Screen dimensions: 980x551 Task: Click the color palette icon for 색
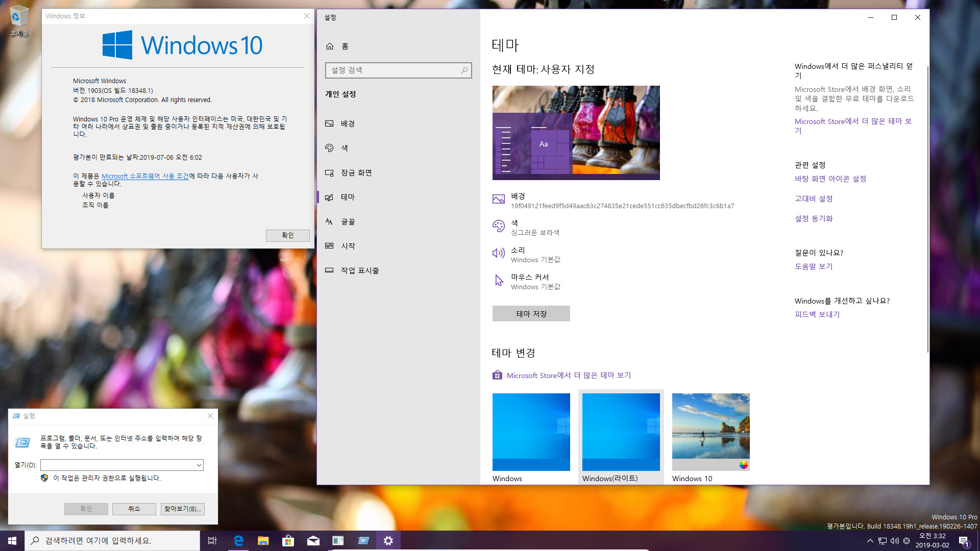[499, 226]
